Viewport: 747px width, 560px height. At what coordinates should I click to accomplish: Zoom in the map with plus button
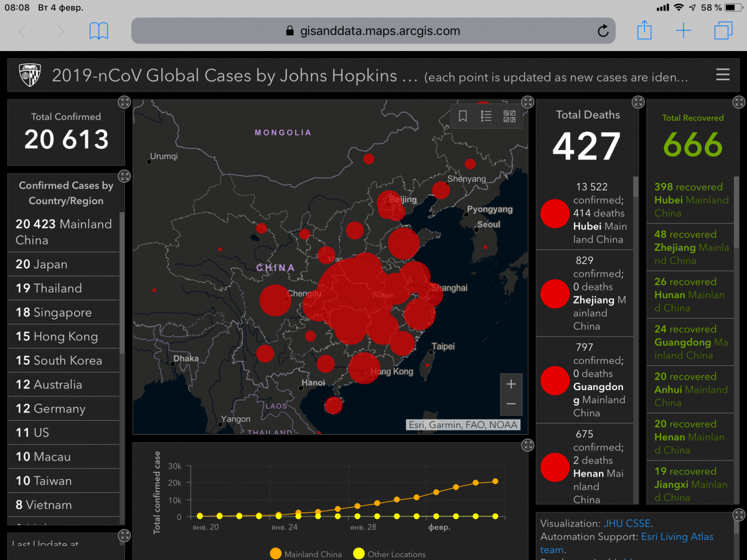coord(511,385)
